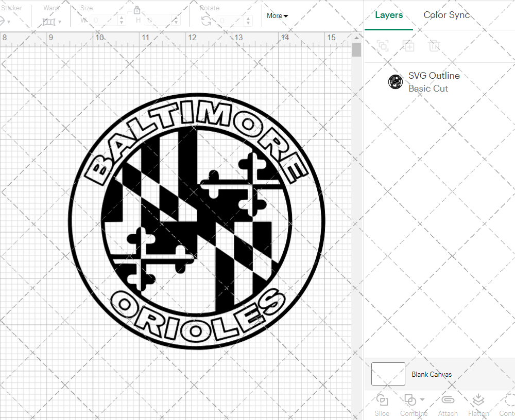Click the Group icon in Layers panel
This screenshot has height=420, width=515.
[383, 46]
